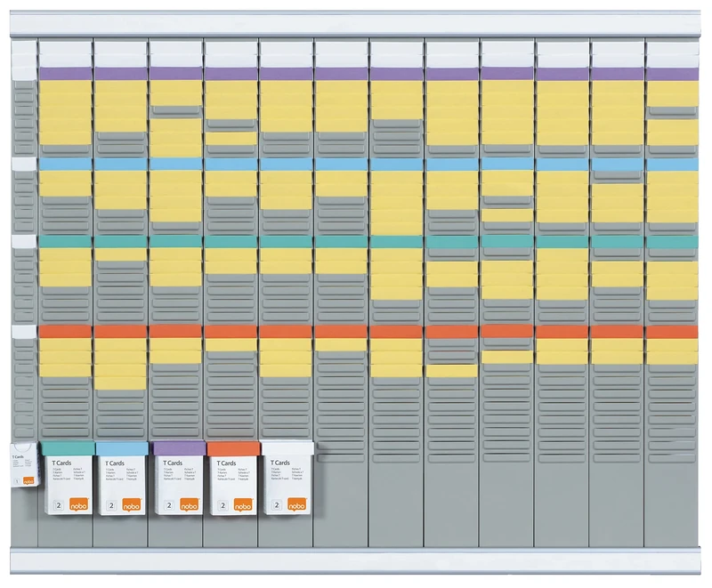Select the purple card in the first wide column
This screenshot has height=588, width=712.
point(65,73)
